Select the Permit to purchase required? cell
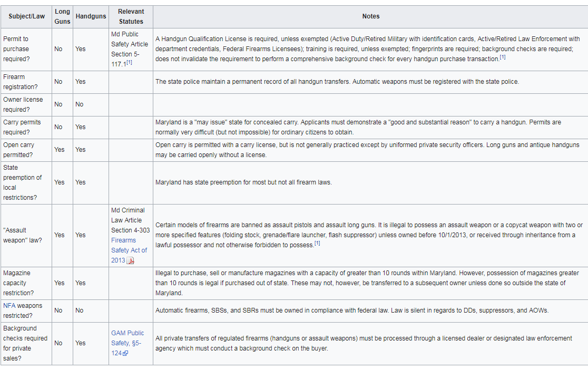 pos(26,49)
